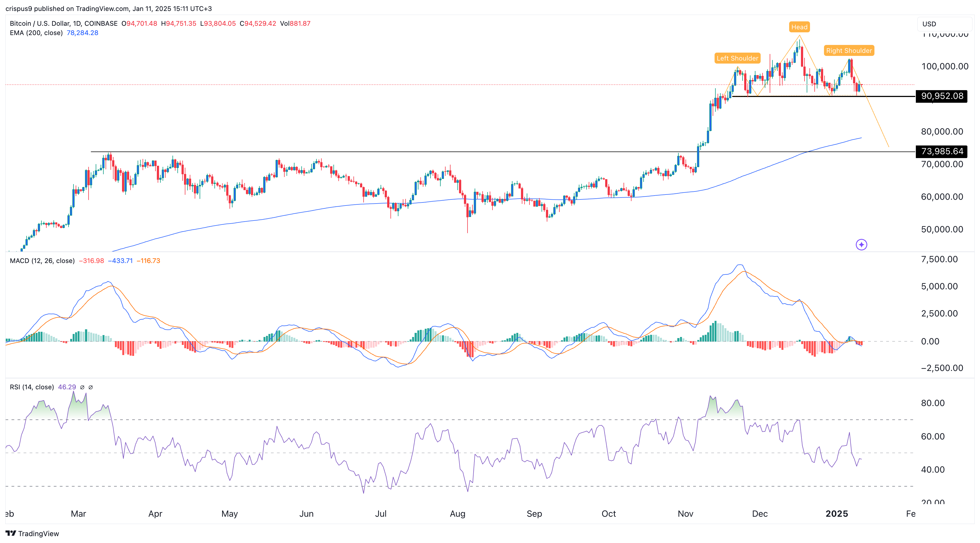Click the Bitcoin / U.S. Dollar symbol title
This screenshot has height=543, width=980.
pos(64,24)
